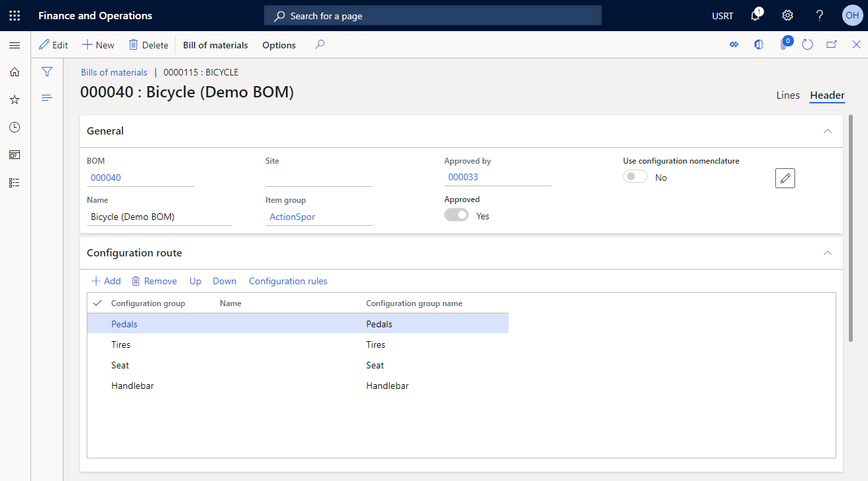
Task: Click Tires in Configuration group name column
Action: point(375,345)
